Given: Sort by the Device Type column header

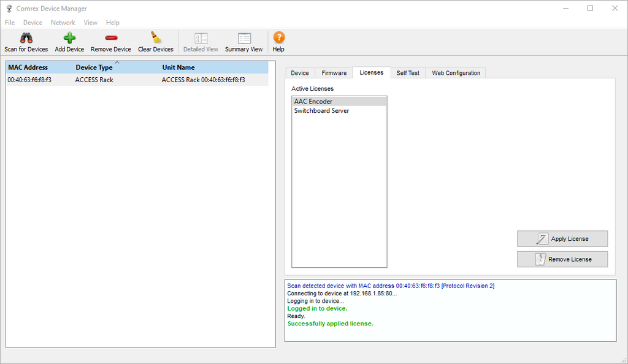Looking at the screenshot, I should [x=94, y=67].
